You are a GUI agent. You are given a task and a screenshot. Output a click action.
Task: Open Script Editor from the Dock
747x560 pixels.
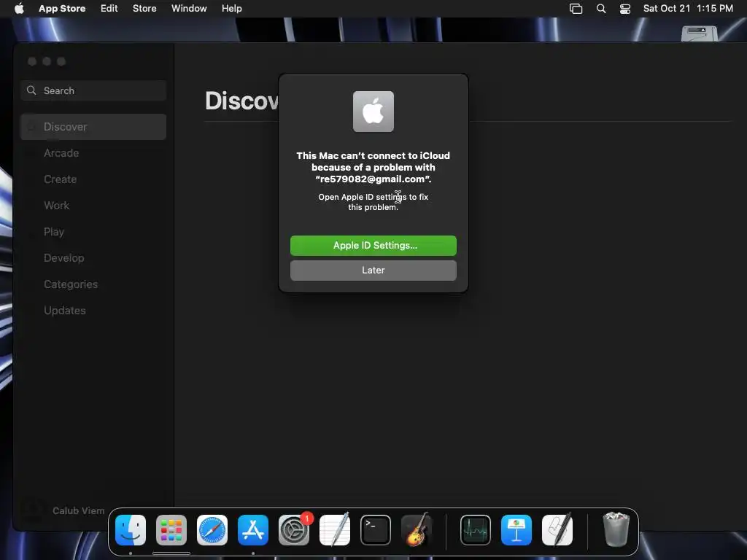(x=557, y=530)
